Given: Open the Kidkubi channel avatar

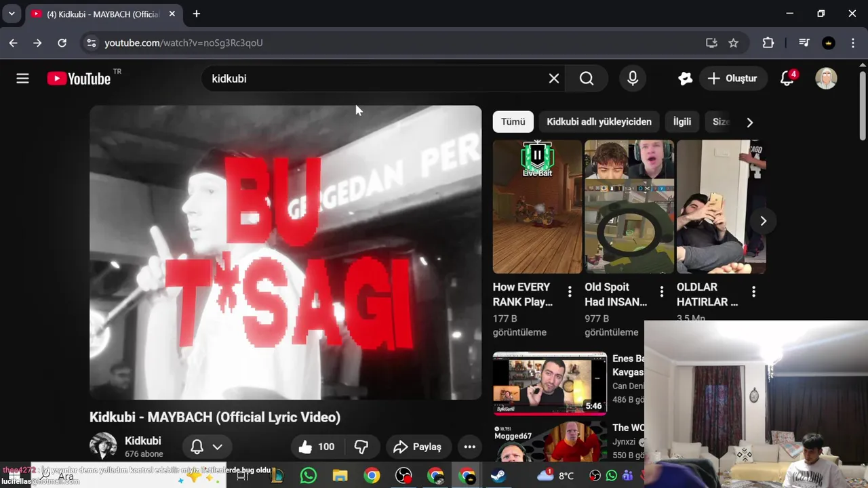Looking at the screenshot, I should click(103, 446).
